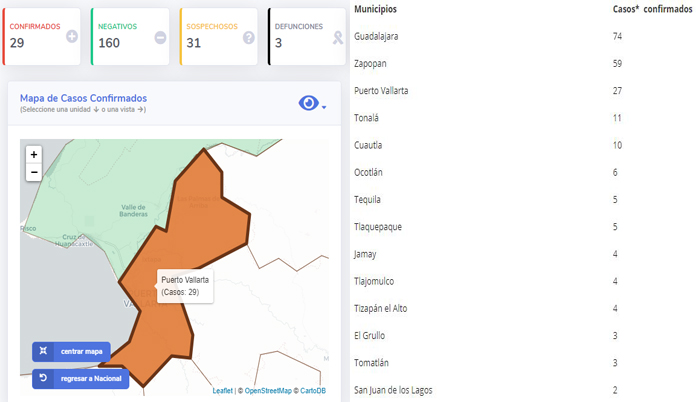This screenshot has height=402, width=700.
Task: Click the minus icon on Negativos card
Action: pyautogui.click(x=160, y=37)
